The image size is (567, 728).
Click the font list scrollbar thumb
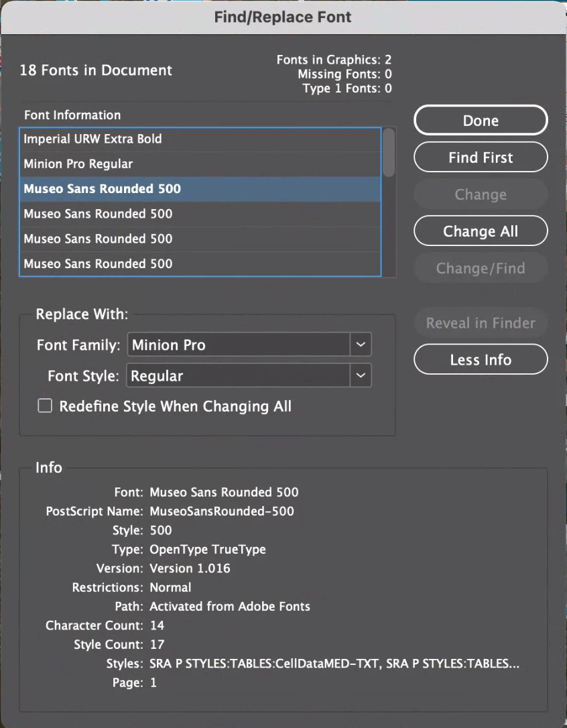[x=389, y=152]
